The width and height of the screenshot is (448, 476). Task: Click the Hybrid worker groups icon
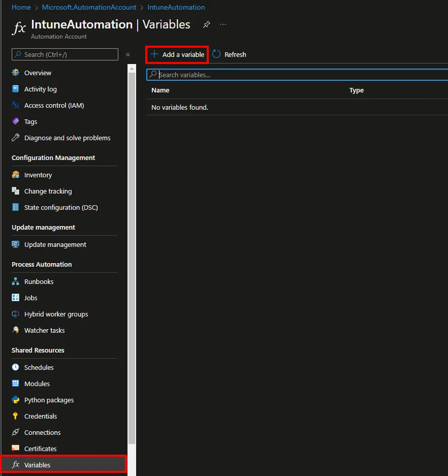[x=15, y=314]
